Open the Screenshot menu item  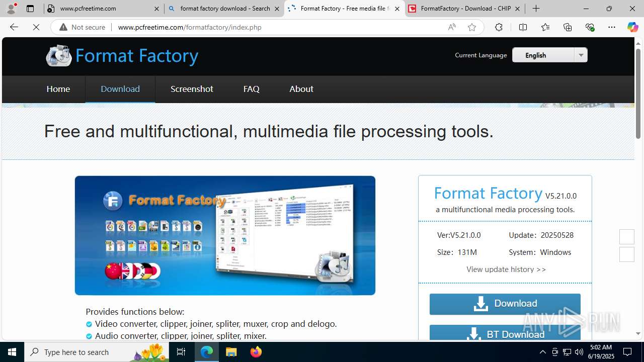(192, 89)
